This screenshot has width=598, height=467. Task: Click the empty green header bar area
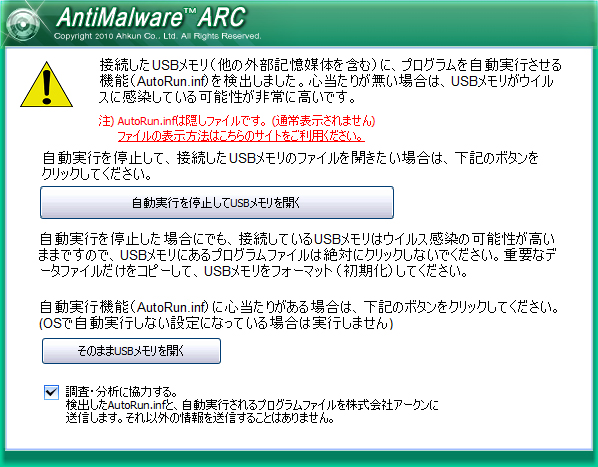point(427,23)
